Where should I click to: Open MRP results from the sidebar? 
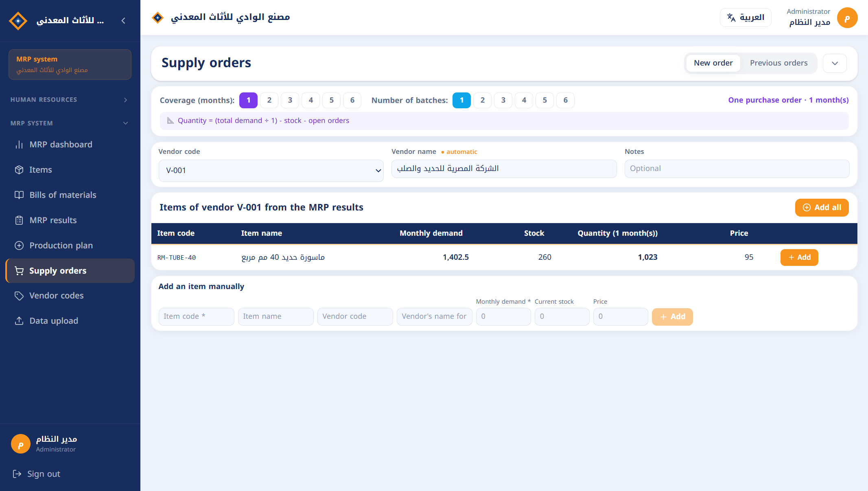point(70,220)
